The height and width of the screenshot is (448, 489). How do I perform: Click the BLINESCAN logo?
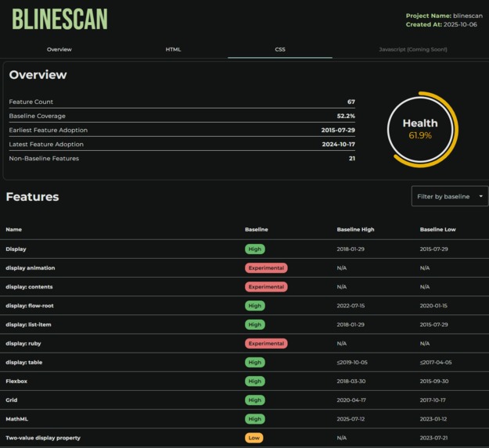[60, 20]
